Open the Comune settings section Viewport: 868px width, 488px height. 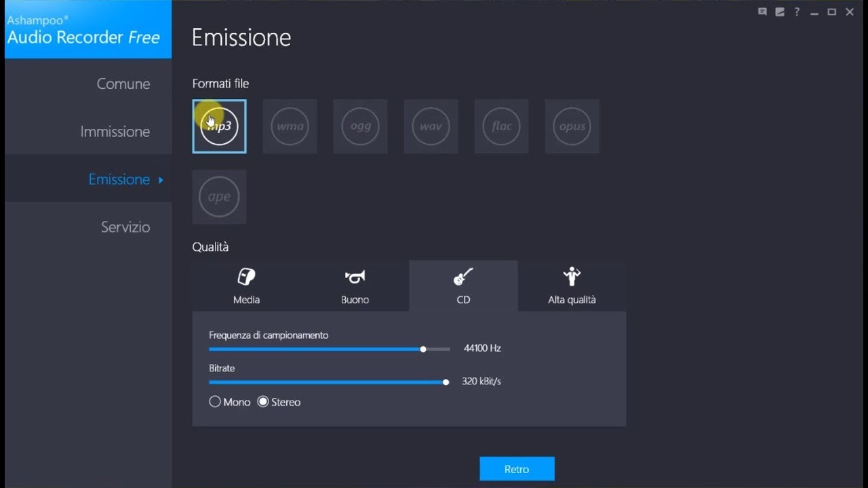click(x=123, y=84)
